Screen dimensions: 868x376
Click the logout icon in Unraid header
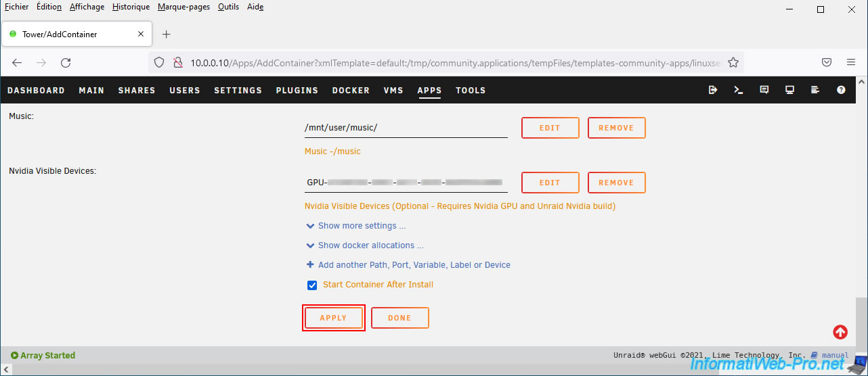click(x=713, y=90)
